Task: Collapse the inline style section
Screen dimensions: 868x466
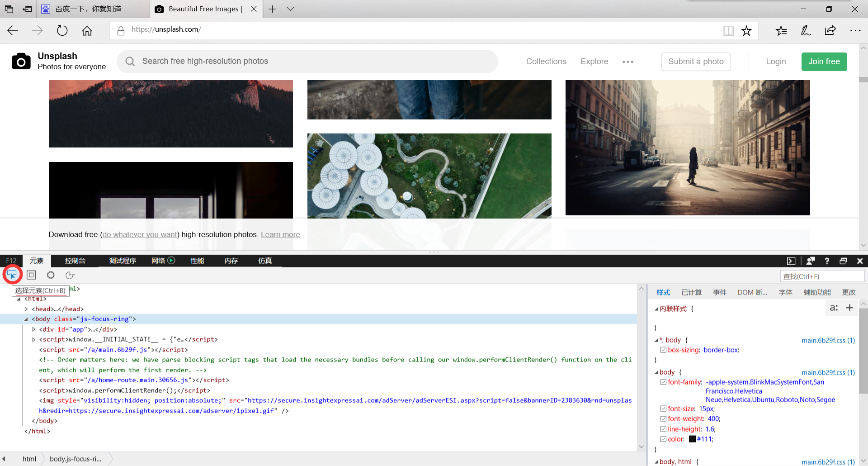Action: coord(656,309)
